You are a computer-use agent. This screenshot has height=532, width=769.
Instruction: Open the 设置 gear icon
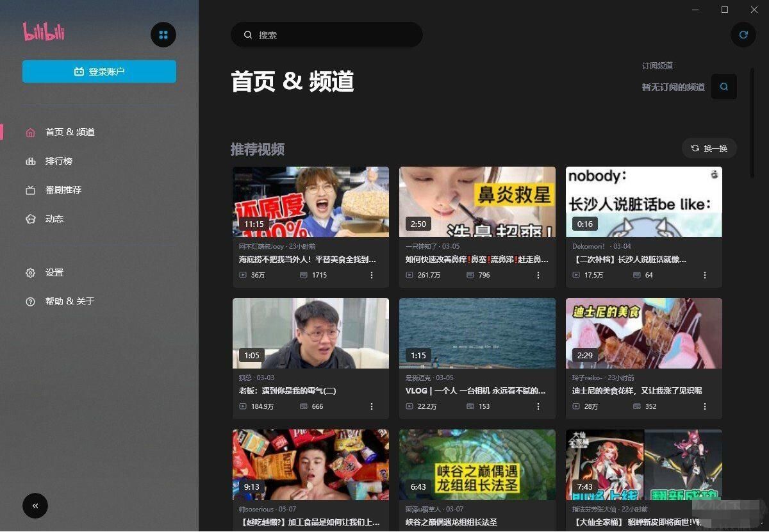click(30, 272)
